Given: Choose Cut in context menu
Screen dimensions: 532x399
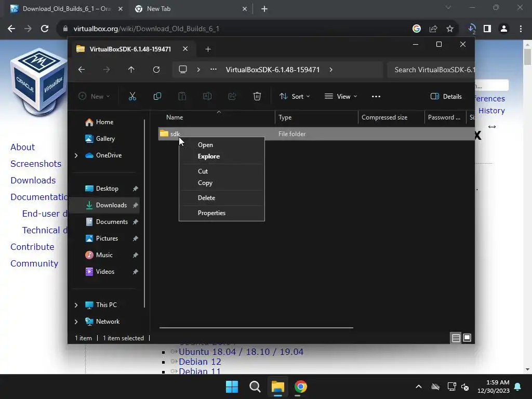Looking at the screenshot, I should click(221, 171).
